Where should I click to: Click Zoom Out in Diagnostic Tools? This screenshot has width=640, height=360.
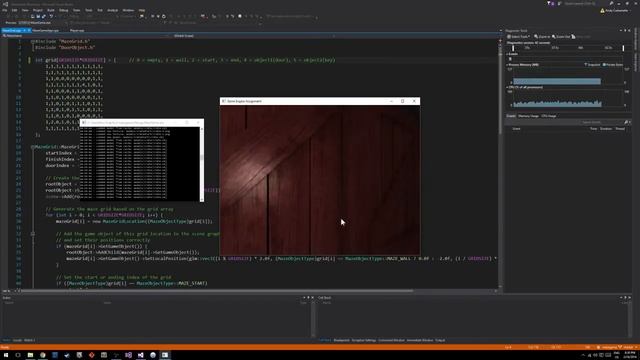(561, 37)
